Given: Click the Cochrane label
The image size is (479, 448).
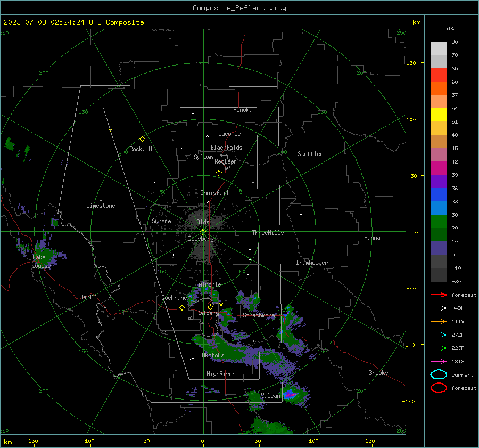Looking at the screenshot, I should 174,298.
